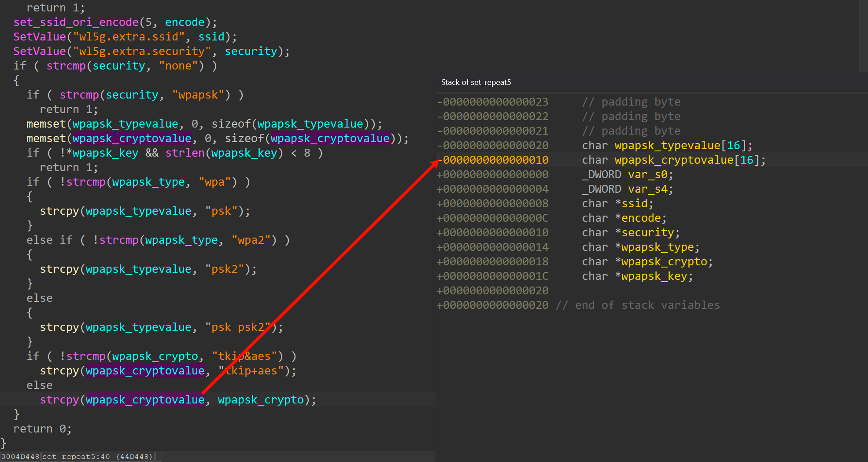Click stack offset +0000000000000008
Image resolution: width=868 pixels, height=462 pixels.
(x=493, y=203)
